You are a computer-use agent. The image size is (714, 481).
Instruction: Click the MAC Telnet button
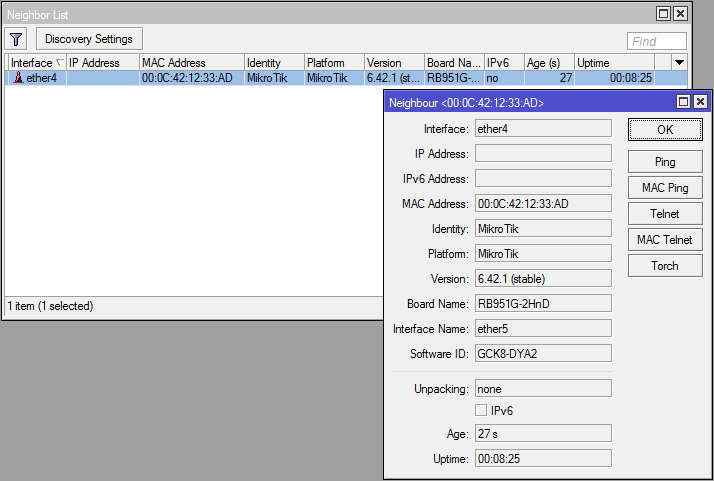[x=665, y=240]
